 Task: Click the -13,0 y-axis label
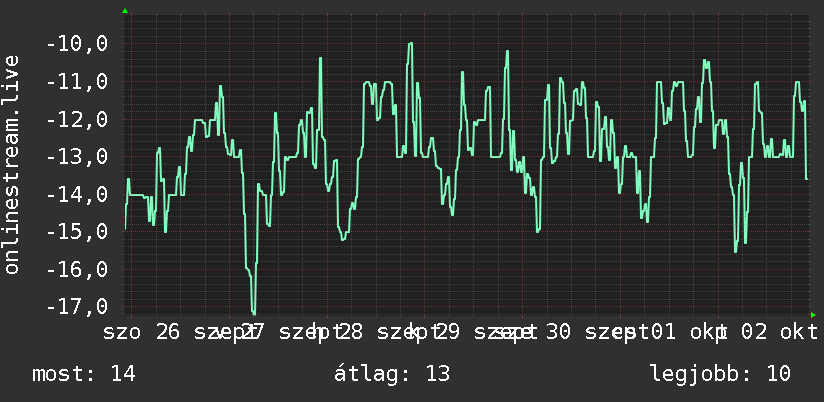(x=77, y=157)
